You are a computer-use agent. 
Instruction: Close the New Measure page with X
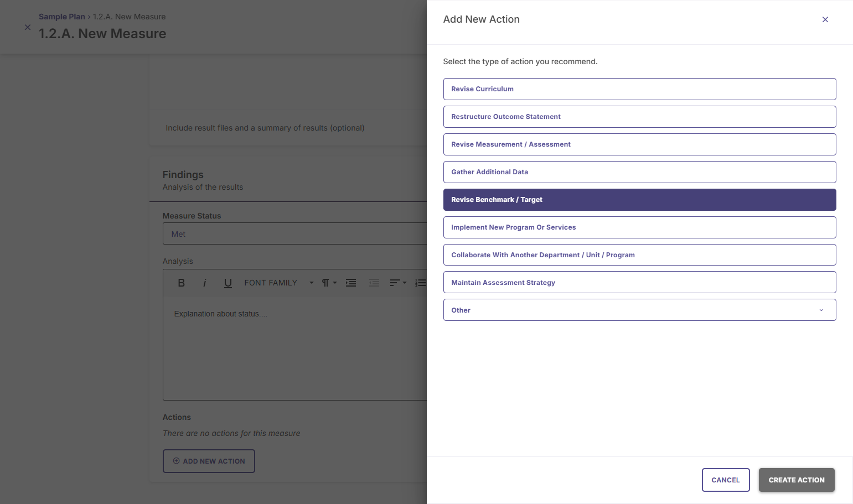[x=28, y=27]
